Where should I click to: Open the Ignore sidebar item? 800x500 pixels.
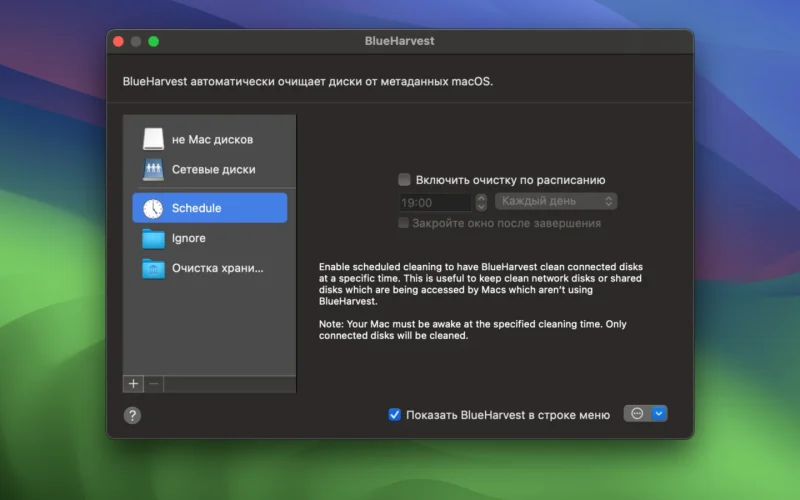[x=210, y=238]
